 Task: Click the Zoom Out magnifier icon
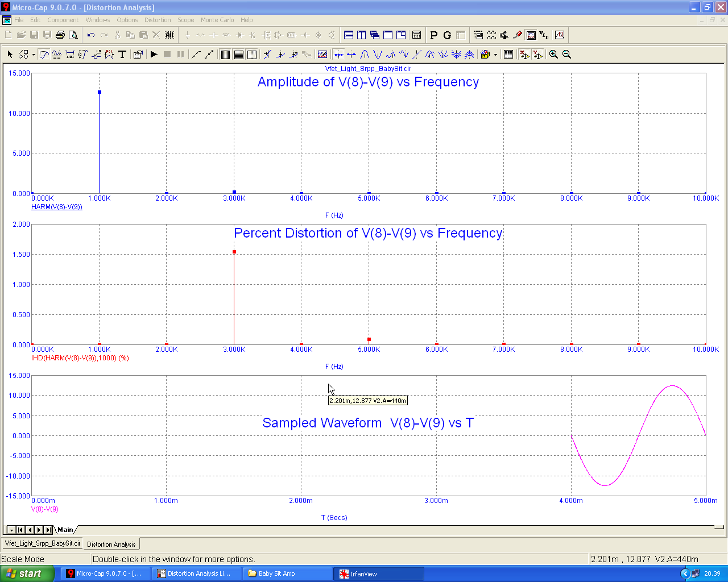point(566,55)
